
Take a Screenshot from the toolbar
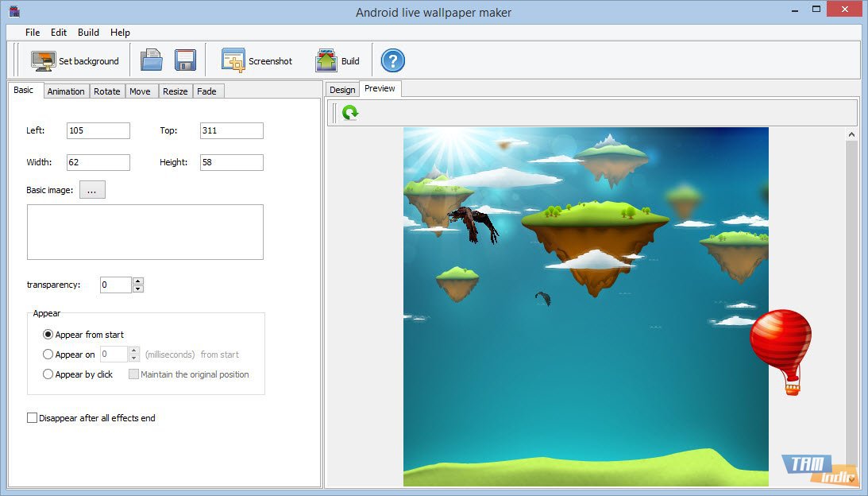(x=233, y=61)
